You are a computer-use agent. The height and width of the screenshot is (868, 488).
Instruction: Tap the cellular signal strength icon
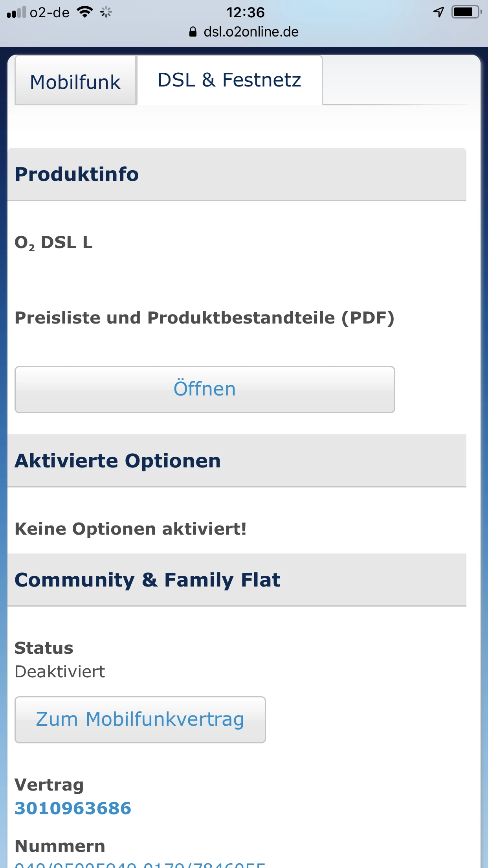pyautogui.click(x=16, y=13)
